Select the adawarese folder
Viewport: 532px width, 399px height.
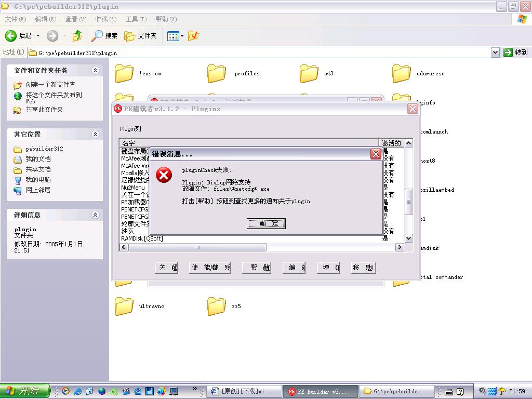point(418,74)
